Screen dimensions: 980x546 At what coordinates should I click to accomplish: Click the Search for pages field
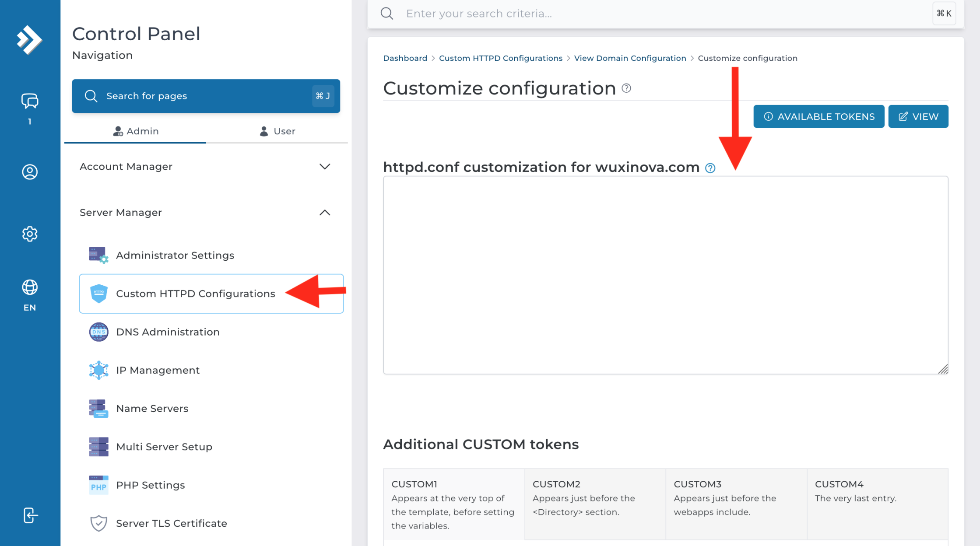[x=206, y=96]
